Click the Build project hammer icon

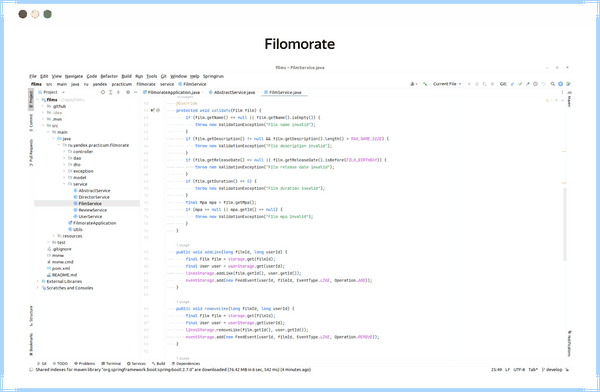pos(425,84)
